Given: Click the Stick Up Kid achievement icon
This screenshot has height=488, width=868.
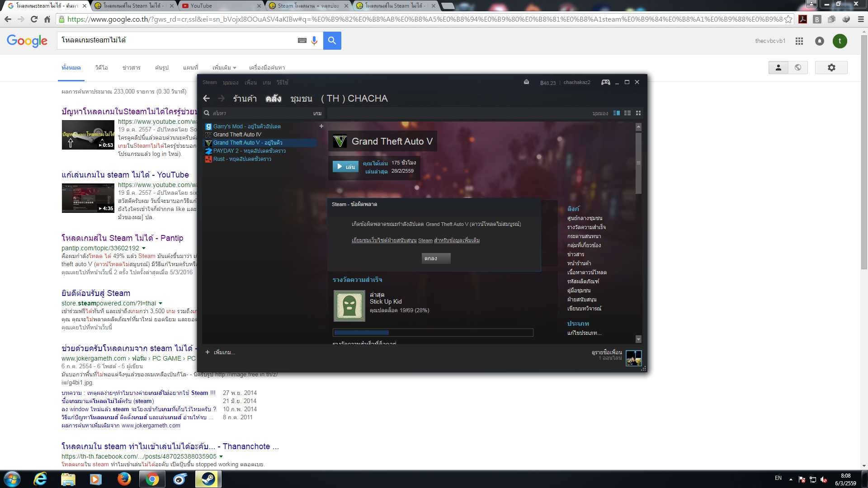Looking at the screenshot, I should pos(349,306).
